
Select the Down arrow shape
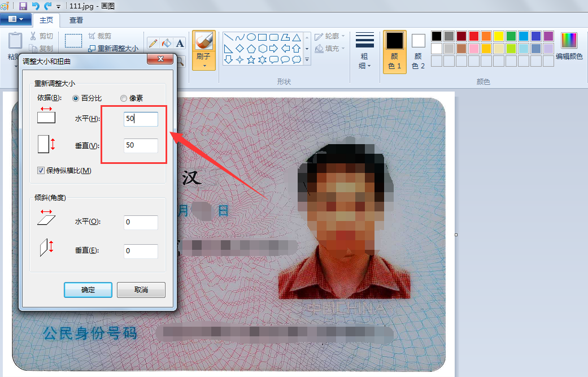click(x=228, y=60)
